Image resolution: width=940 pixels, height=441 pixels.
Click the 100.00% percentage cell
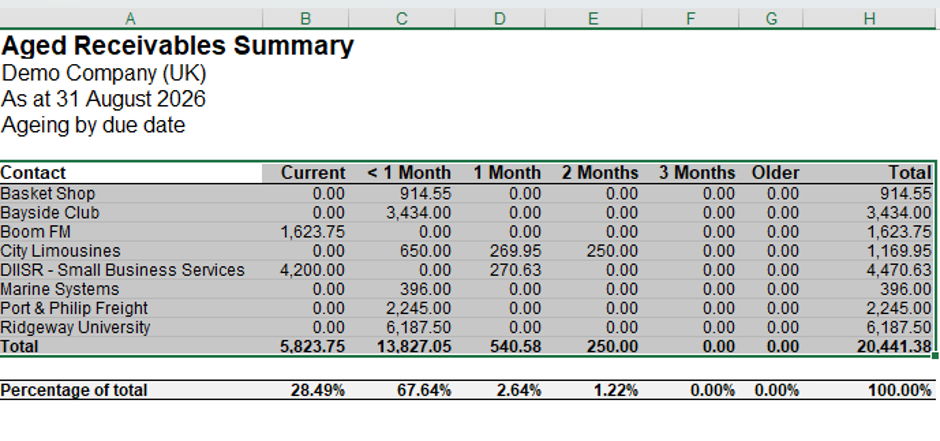click(x=869, y=391)
